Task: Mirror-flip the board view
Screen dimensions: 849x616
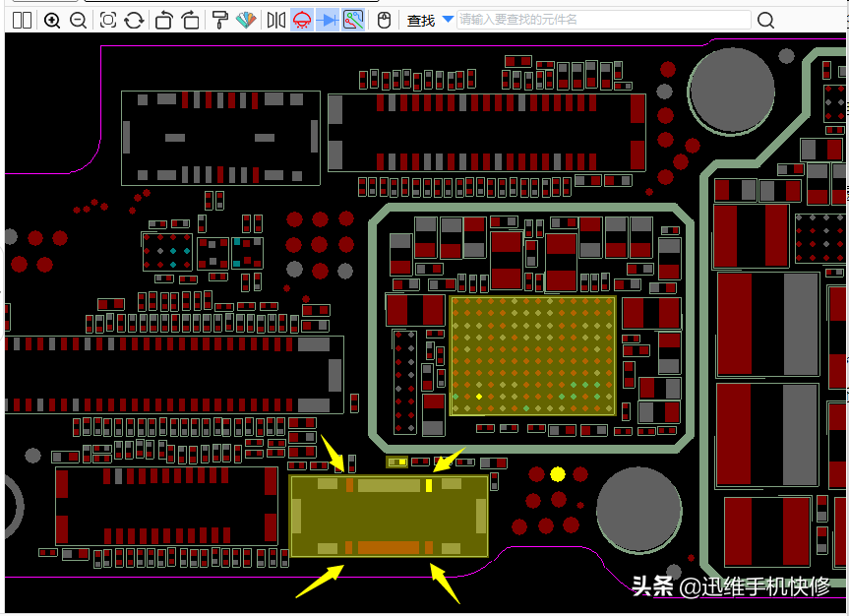Action: (276, 21)
